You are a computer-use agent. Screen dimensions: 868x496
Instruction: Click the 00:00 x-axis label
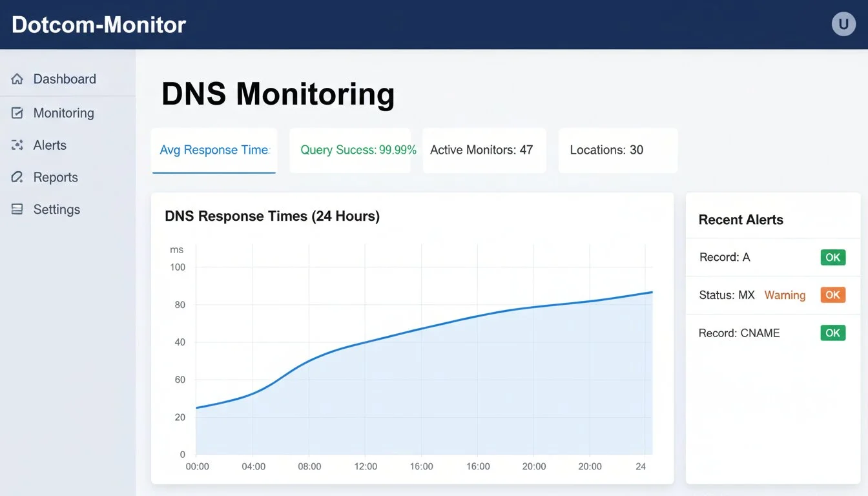(x=197, y=466)
